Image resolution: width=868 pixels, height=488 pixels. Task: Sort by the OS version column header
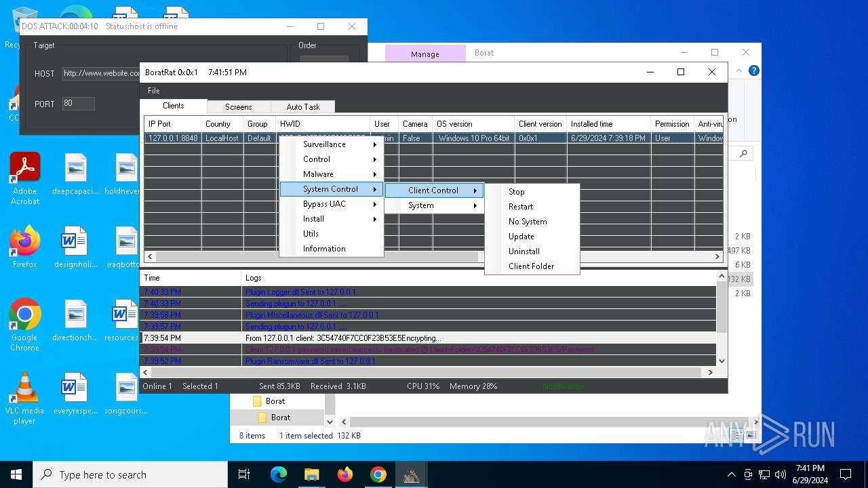473,124
